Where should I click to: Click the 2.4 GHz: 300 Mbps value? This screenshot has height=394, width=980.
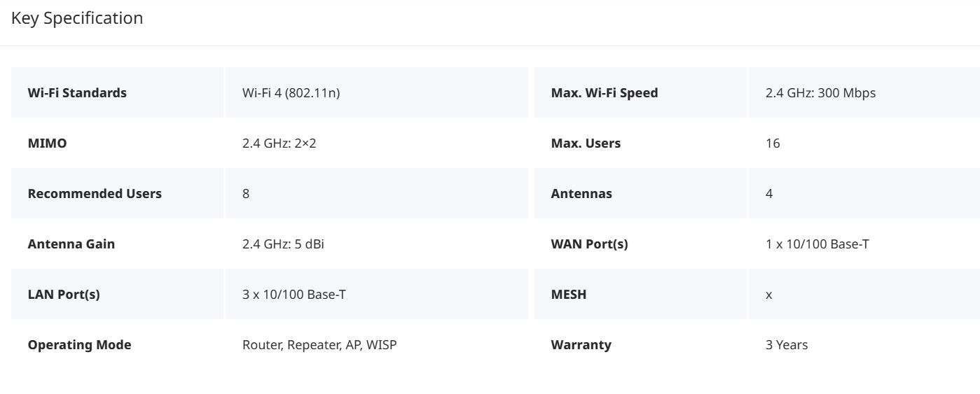(x=820, y=92)
